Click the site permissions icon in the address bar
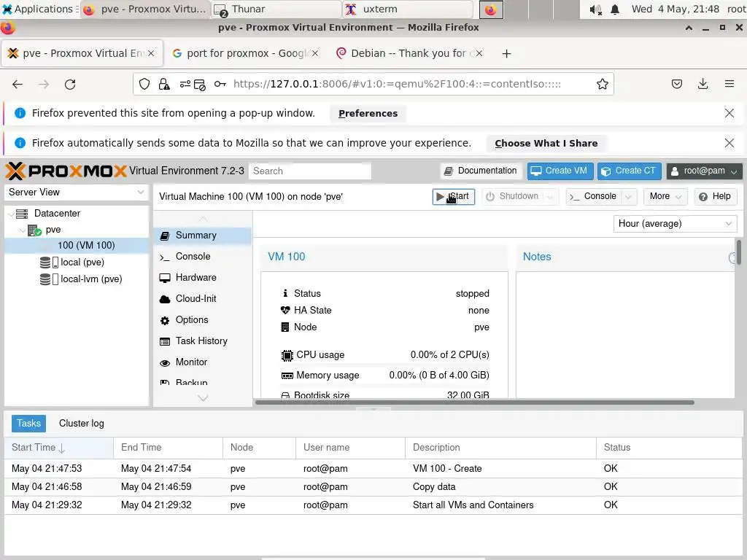This screenshot has width=747, height=560. [x=185, y=85]
